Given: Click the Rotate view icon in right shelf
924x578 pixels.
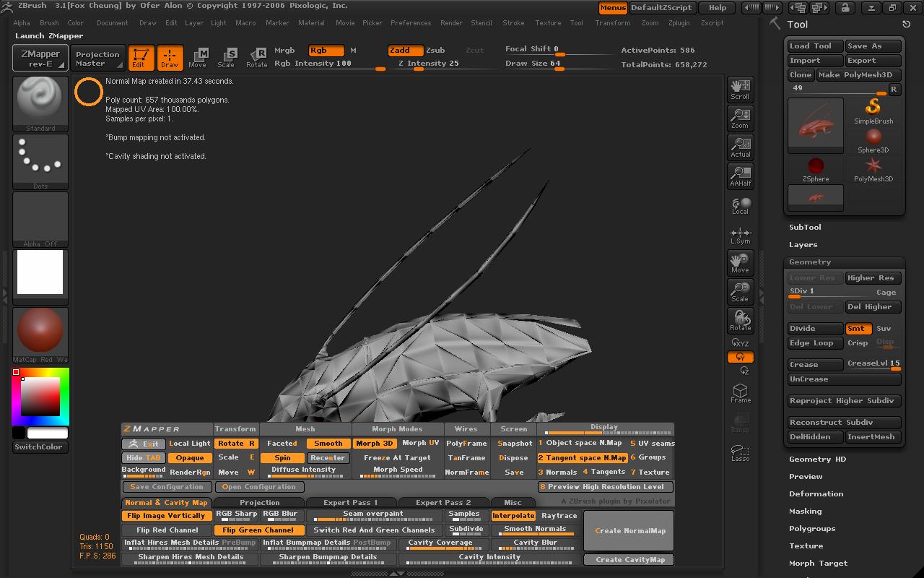Looking at the screenshot, I should (x=740, y=320).
